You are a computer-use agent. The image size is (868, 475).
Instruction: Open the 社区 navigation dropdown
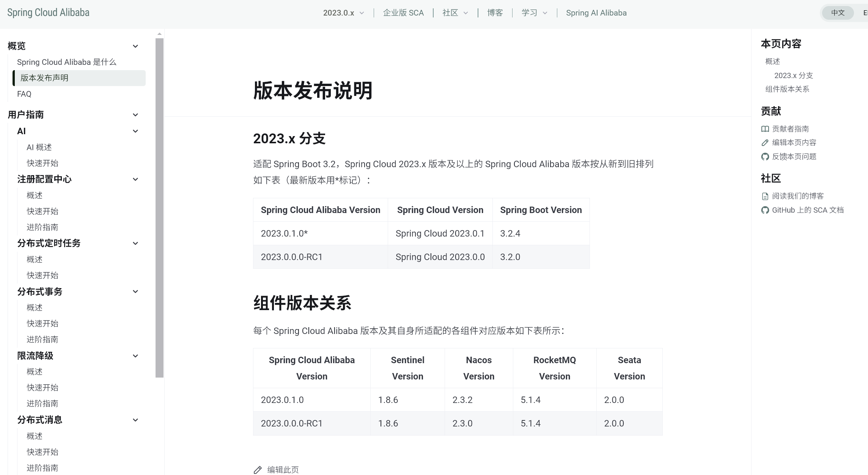[455, 13]
